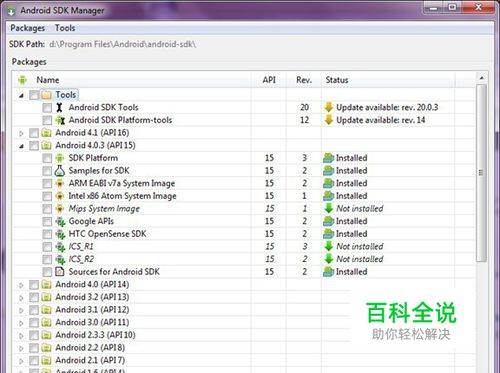Click 'Update available: rev. 20.0.3' status text
The height and width of the screenshot is (373, 500).
pyautogui.click(x=387, y=108)
